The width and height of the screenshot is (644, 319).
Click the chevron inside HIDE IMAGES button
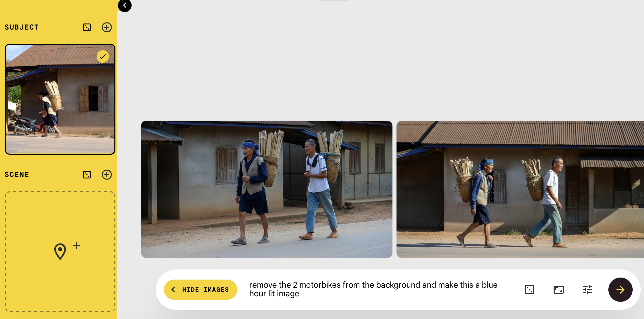point(173,290)
